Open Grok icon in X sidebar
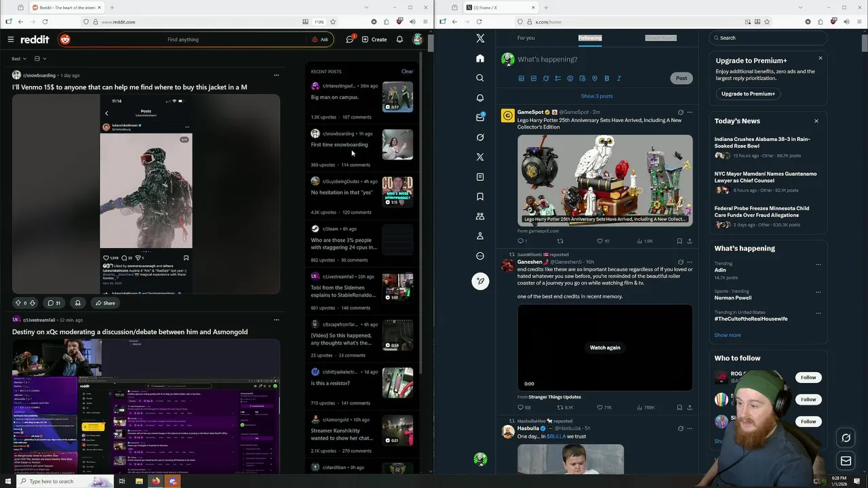868x488 pixels. click(x=480, y=137)
